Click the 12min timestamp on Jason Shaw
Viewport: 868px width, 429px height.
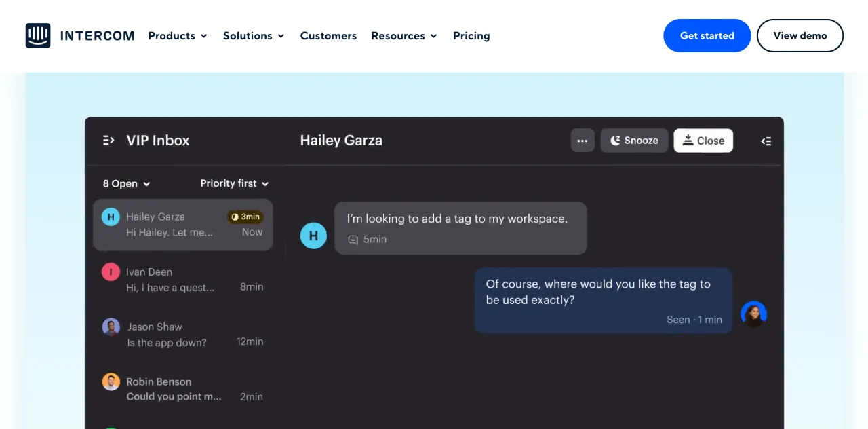point(250,341)
